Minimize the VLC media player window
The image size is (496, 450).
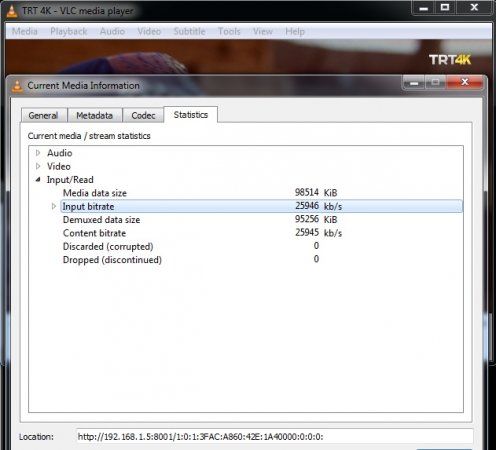(423, 7)
